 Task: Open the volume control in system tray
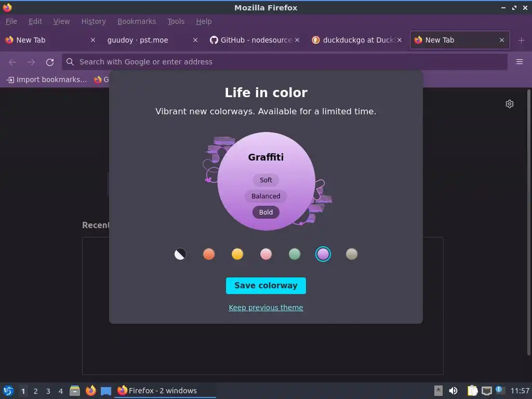click(x=453, y=391)
